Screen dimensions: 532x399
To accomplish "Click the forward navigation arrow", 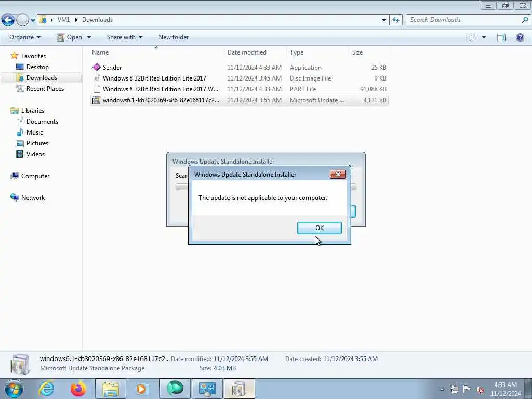I will pos(22,20).
